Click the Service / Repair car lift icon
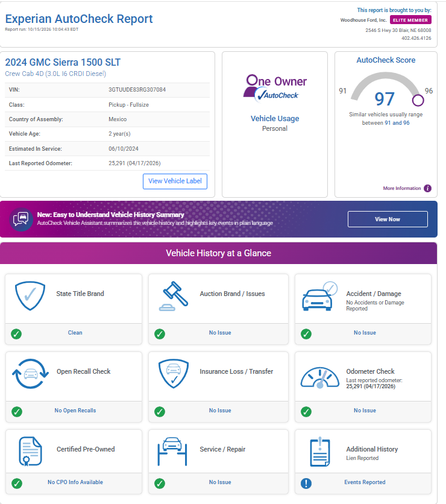 172,452
